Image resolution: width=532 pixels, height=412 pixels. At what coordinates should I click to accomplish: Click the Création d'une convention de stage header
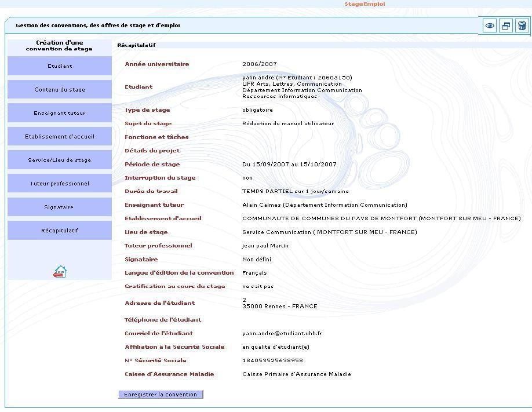click(59, 46)
